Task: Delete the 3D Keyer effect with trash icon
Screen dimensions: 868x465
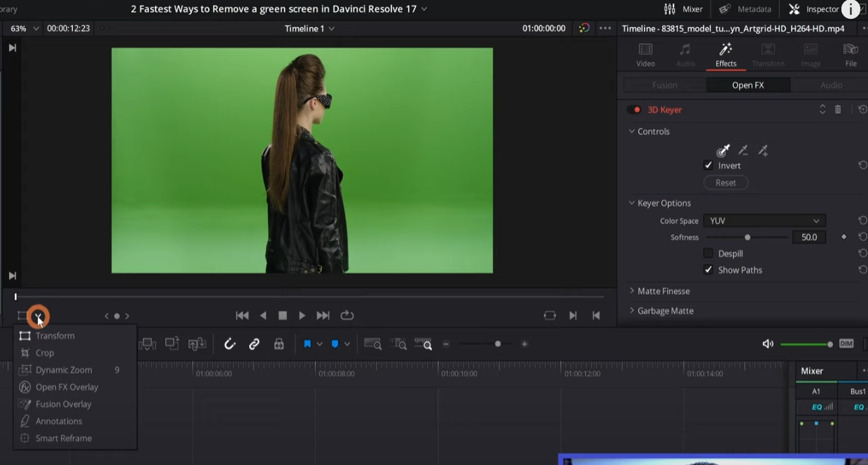Action: click(x=838, y=110)
